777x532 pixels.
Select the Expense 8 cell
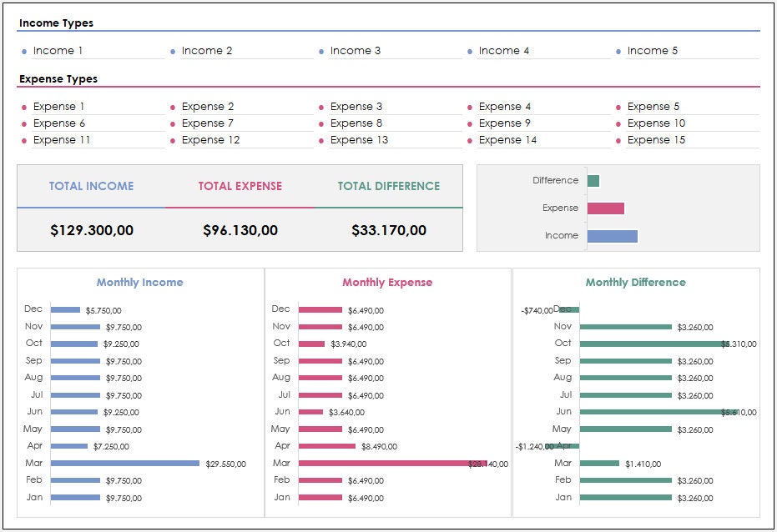[396, 123]
